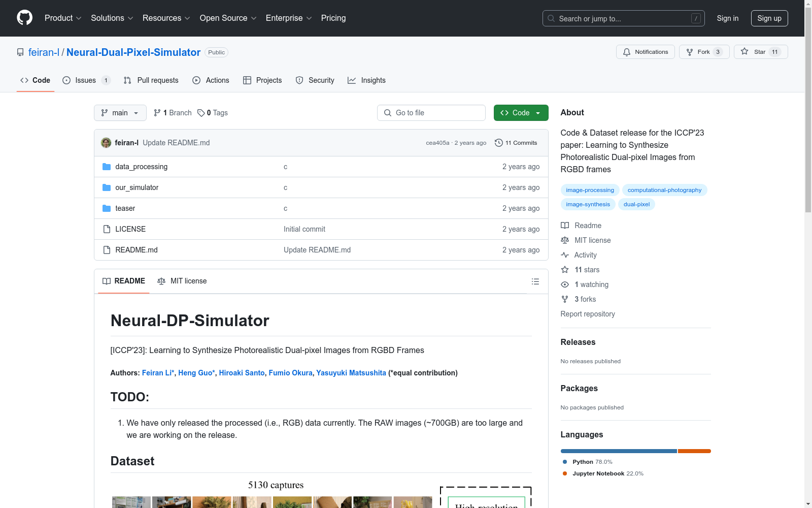
Task: Fork the repository
Action: [x=704, y=52]
